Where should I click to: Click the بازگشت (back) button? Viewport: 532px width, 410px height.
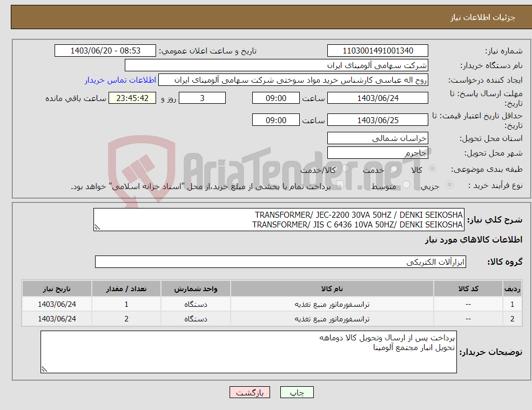(x=250, y=392)
